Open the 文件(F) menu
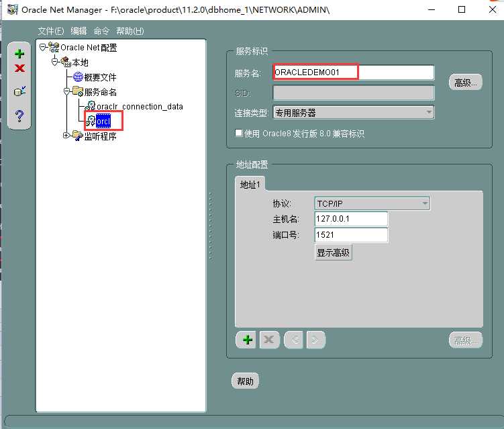This screenshot has height=429, width=504. (51, 31)
